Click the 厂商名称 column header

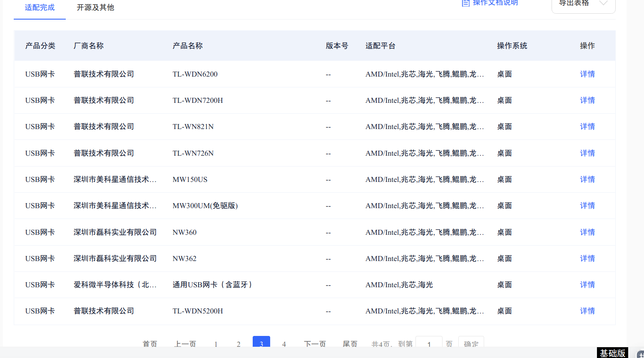tap(89, 46)
